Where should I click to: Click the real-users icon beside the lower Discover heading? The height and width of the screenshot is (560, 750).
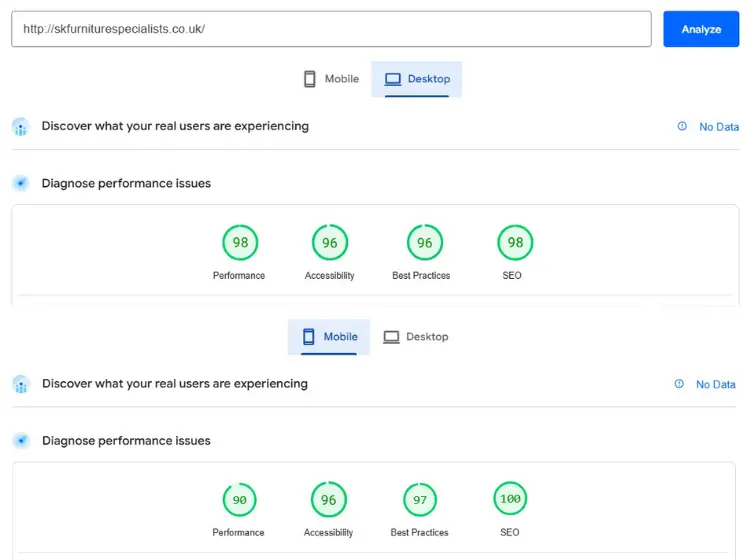21,384
